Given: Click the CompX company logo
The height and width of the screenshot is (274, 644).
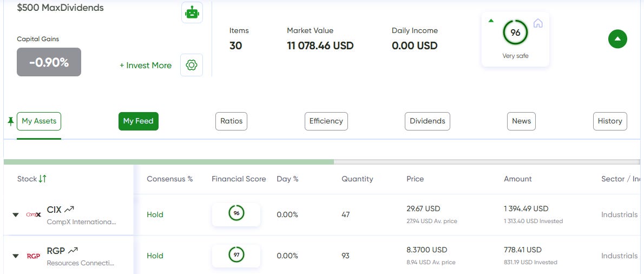Looking at the screenshot, I should pos(34,214).
